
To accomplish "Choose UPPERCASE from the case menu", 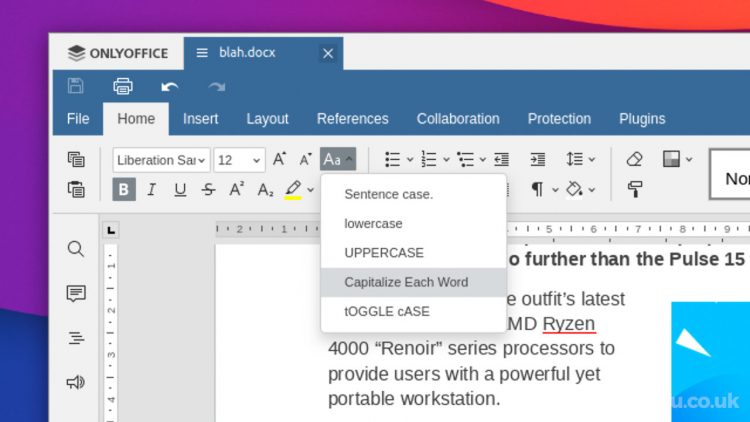I will click(414, 253).
